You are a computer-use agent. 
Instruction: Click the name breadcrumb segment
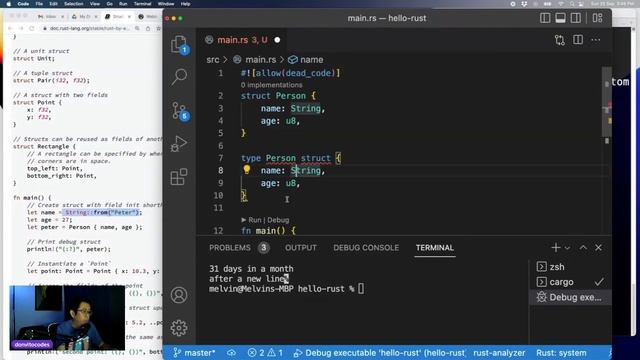pyautogui.click(x=311, y=60)
